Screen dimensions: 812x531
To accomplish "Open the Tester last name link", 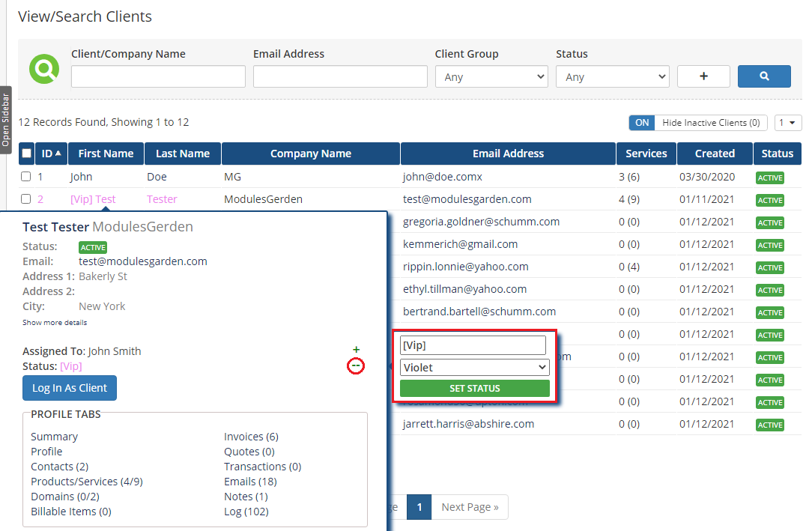I will pyautogui.click(x=162, y=199).
